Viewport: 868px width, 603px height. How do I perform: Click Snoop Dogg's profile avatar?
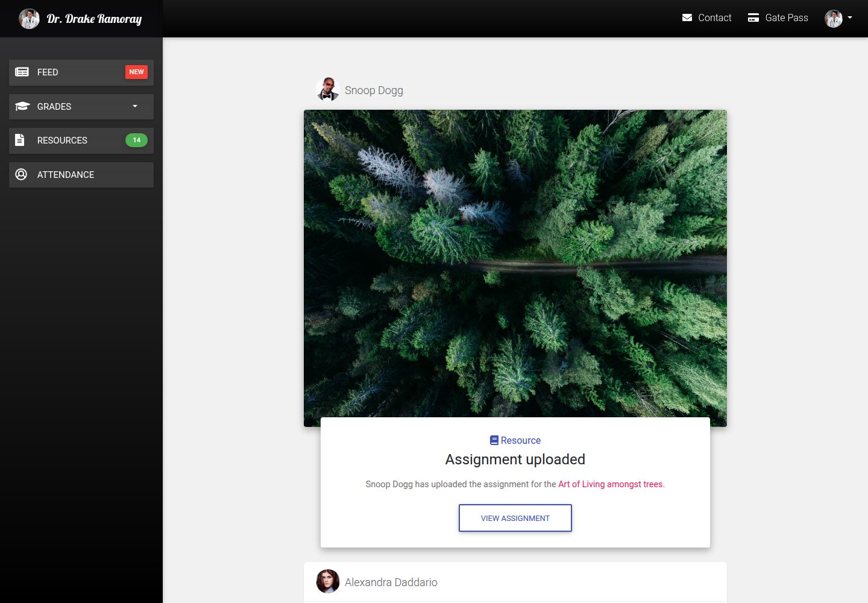(x=328, y=89)
